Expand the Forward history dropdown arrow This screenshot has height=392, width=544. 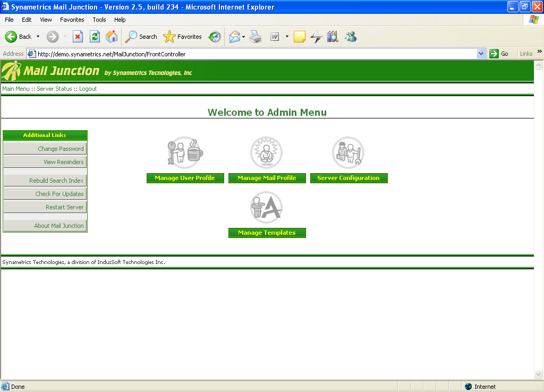tap(65, 37)
